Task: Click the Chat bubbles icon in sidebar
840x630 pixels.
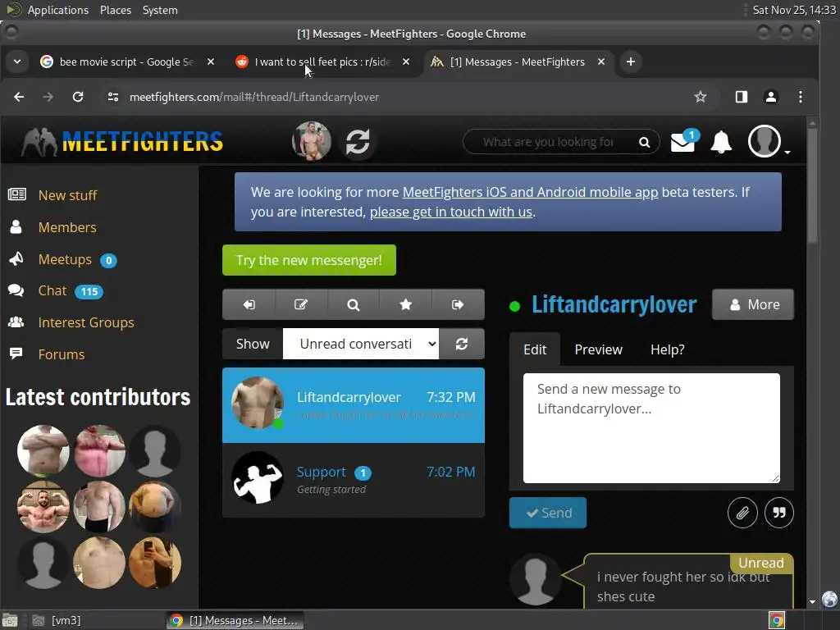Action: [x=16, y=290]
